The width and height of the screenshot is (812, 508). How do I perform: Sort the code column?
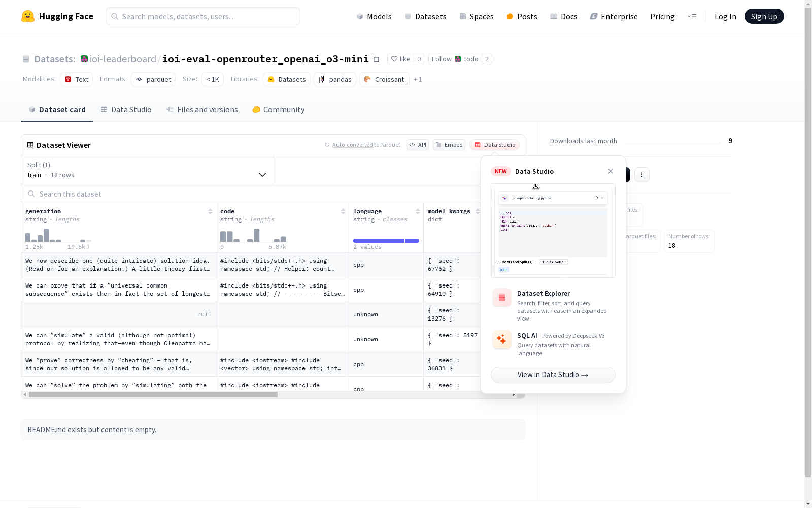343,211
